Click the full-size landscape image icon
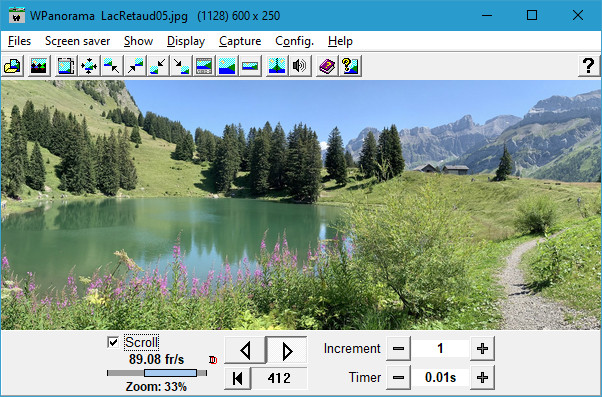602x397 pixels. 227,66
